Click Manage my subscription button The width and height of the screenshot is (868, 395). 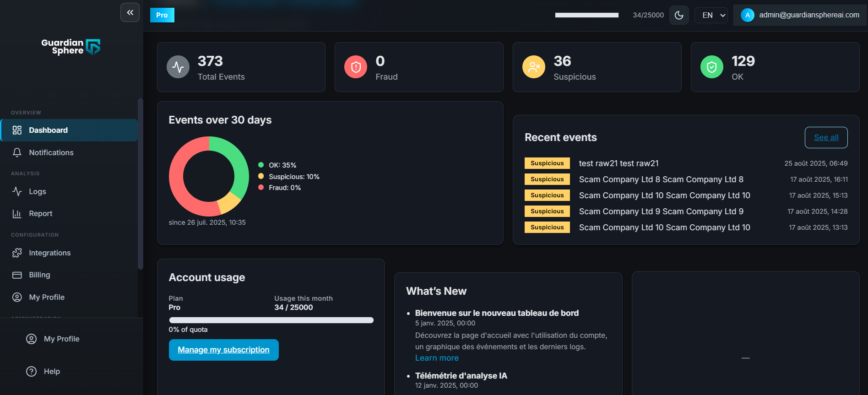tap(223, 350)
